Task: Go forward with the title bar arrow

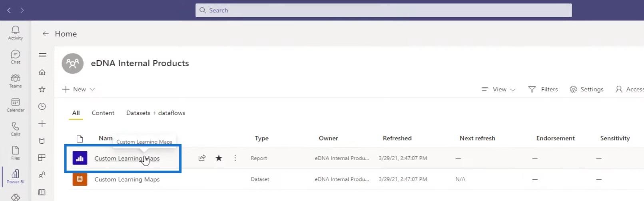Action: pyautogui.click(x=22, y=10)
